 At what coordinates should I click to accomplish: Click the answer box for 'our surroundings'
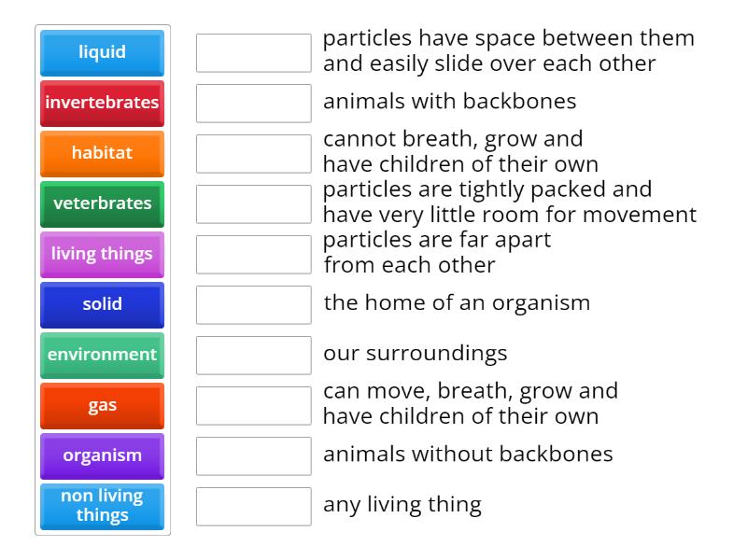[x=253, y=354]
